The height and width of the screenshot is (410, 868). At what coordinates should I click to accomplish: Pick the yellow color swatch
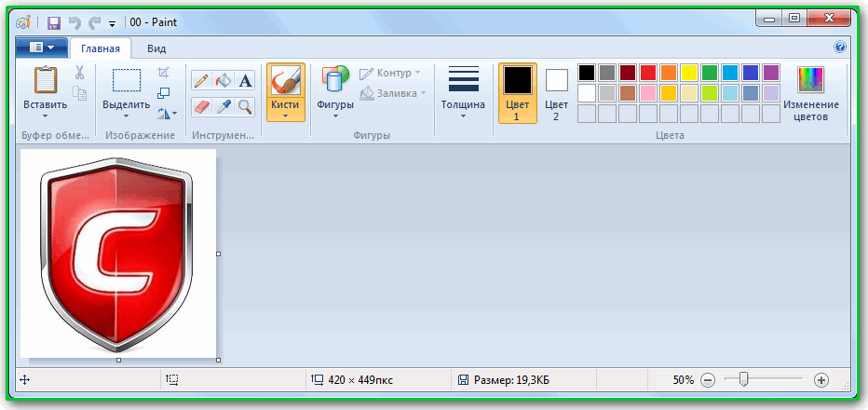click(689, 73)
